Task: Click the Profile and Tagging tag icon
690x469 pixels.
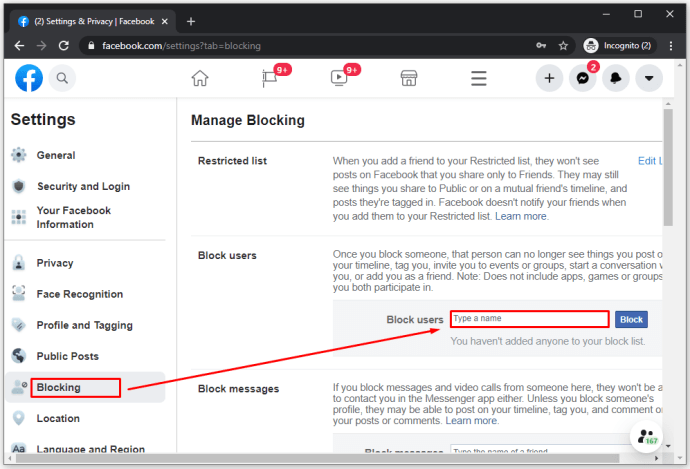Action: pyautogui.click(x=18, y=325)
